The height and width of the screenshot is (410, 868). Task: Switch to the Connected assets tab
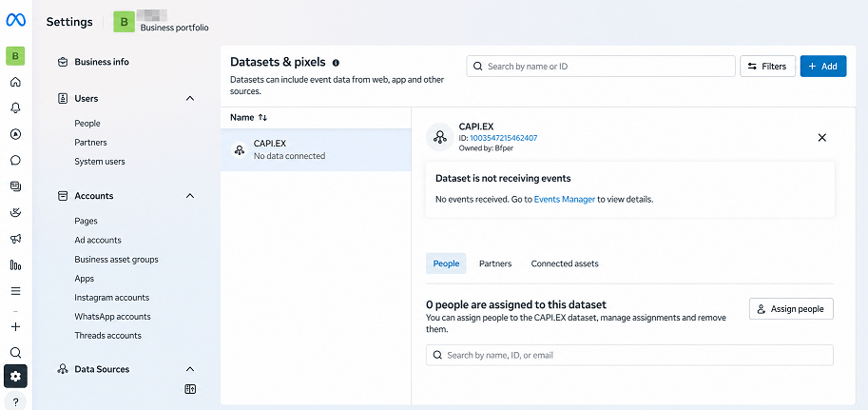click(565, 264)
